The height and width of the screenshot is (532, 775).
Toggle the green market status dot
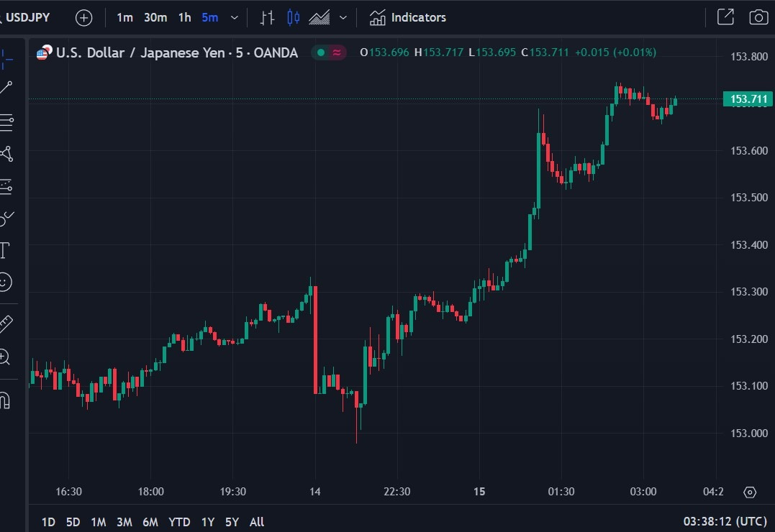[321, 52]
